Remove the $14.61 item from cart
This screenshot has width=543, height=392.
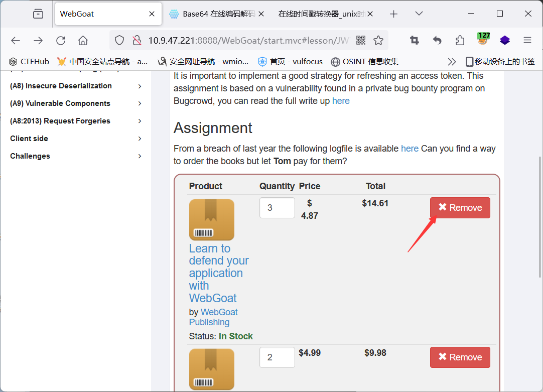click(x=460, y=208)
